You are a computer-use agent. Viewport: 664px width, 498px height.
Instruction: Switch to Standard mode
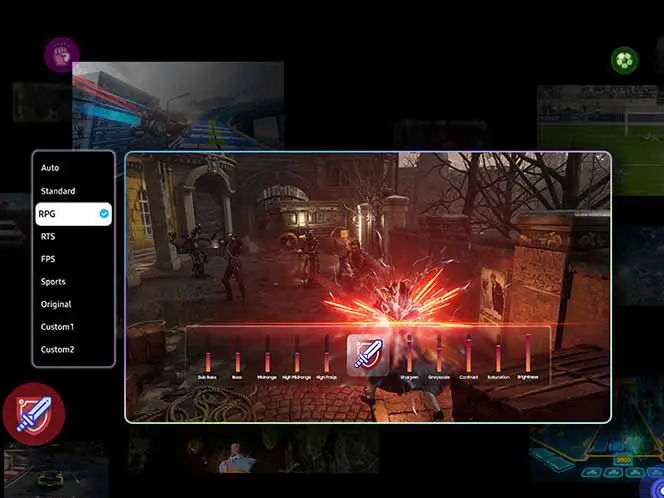tap(58, 191)
